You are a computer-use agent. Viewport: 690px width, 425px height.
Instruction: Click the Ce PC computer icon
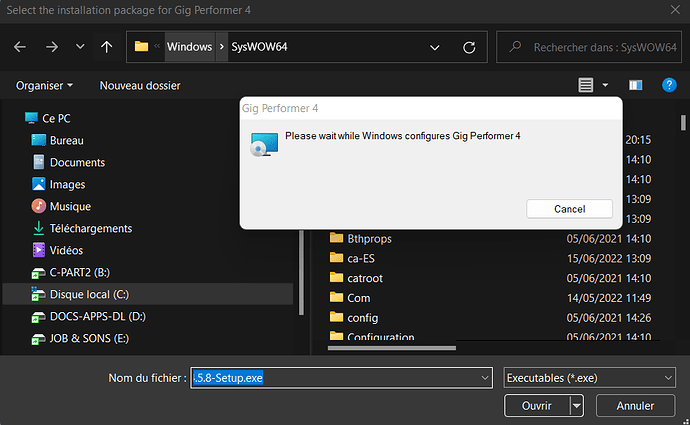[31, 118]
